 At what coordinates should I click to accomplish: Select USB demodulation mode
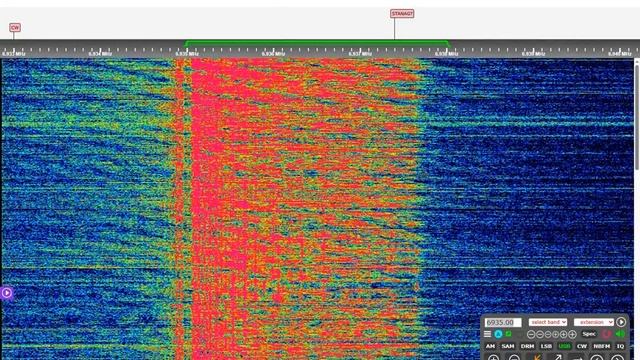[x=564, y=346]
